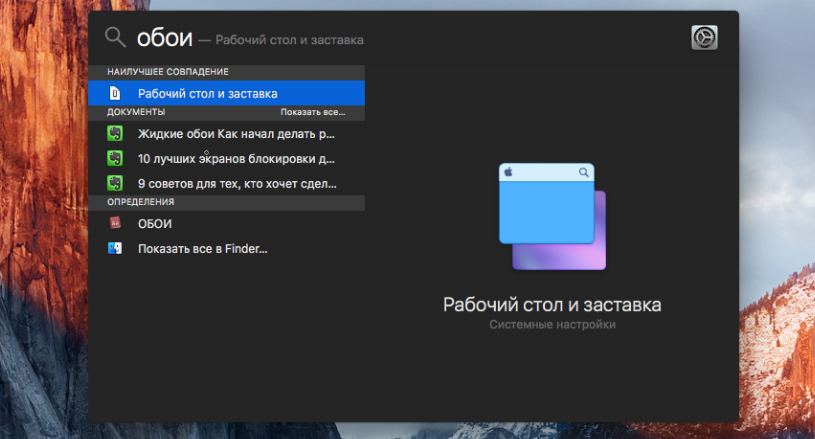
Task: Click Dictionary icon next to "ОБОИ"
Action: coord(115,223)
